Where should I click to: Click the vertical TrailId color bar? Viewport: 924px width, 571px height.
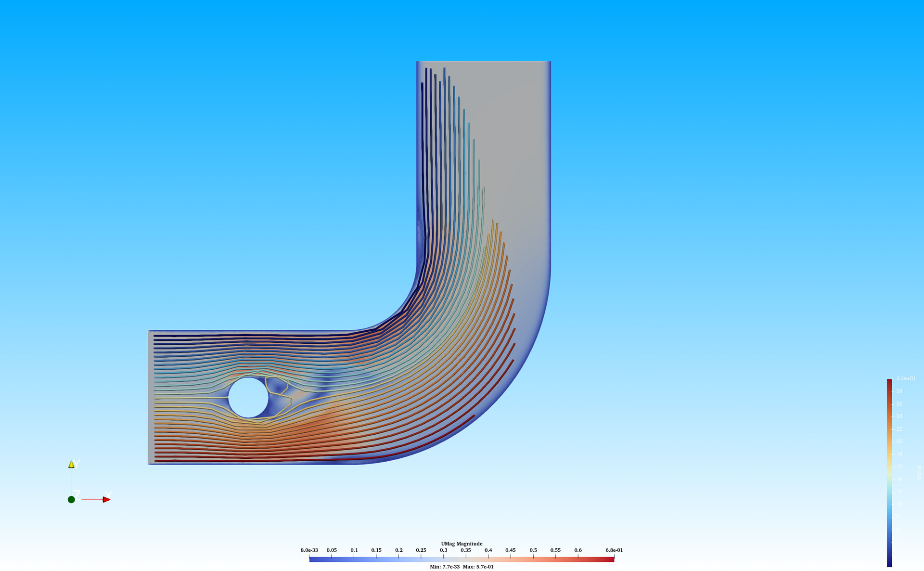click(889, 472)
